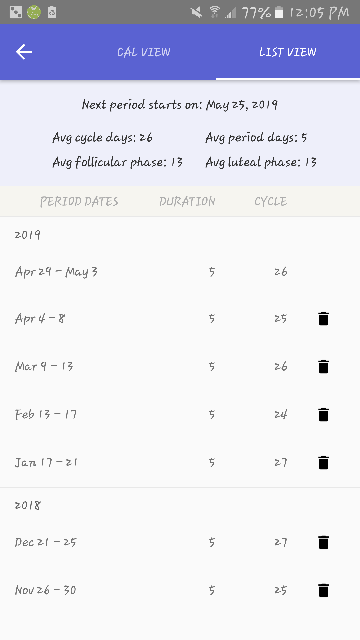Switch to the CAL VIEW tab
The height and width of the screenshot is (640, 360).
(144, 52)
